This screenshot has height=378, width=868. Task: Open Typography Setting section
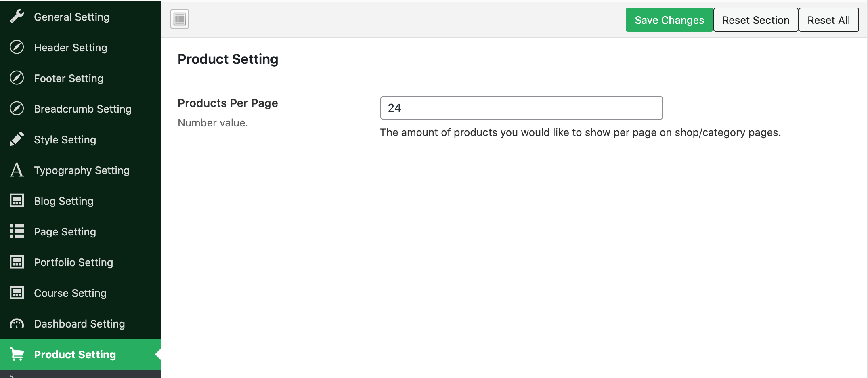tap(80, 170)
